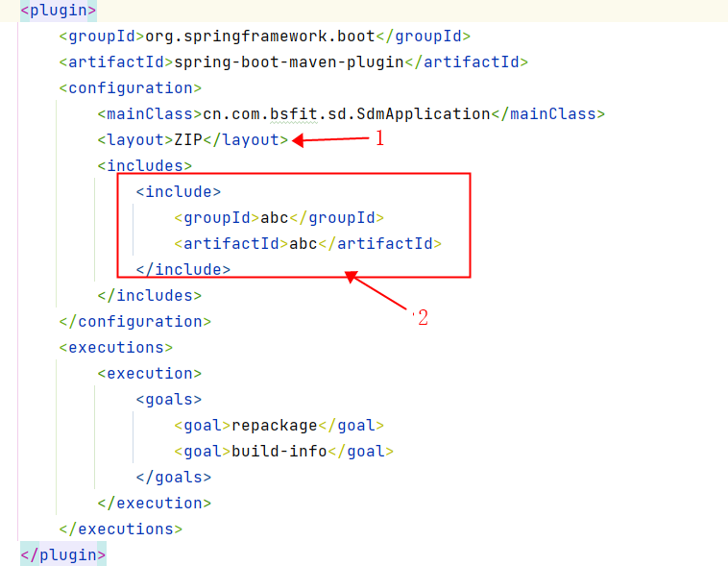Click the closing include tag

pyautogui.click(x=182, y=269)
